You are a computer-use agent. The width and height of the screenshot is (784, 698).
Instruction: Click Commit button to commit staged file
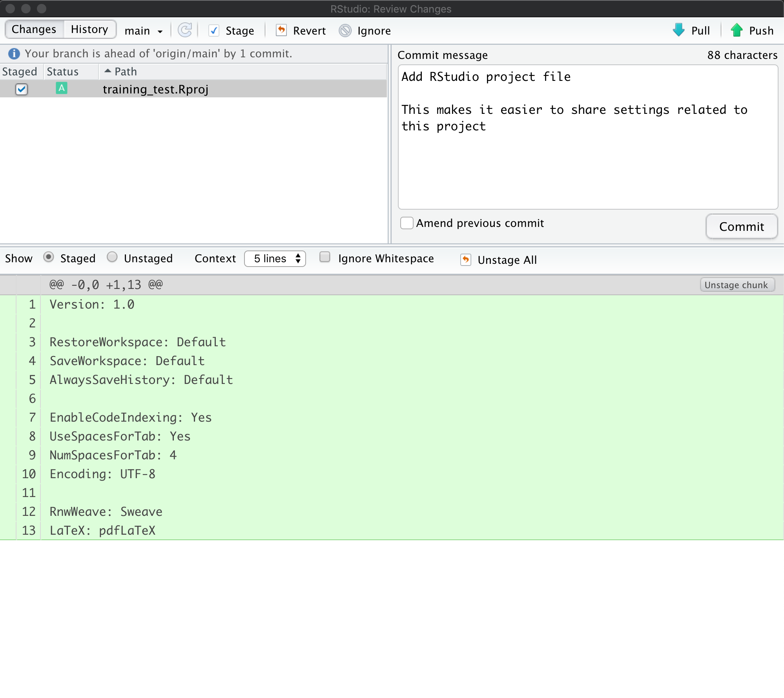(x=740, y=226)
